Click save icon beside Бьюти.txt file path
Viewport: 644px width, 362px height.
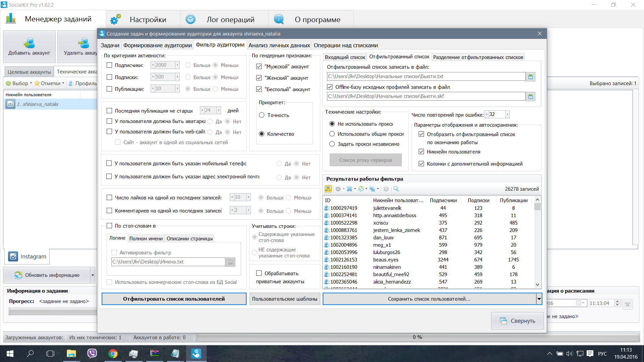point(531,77)
